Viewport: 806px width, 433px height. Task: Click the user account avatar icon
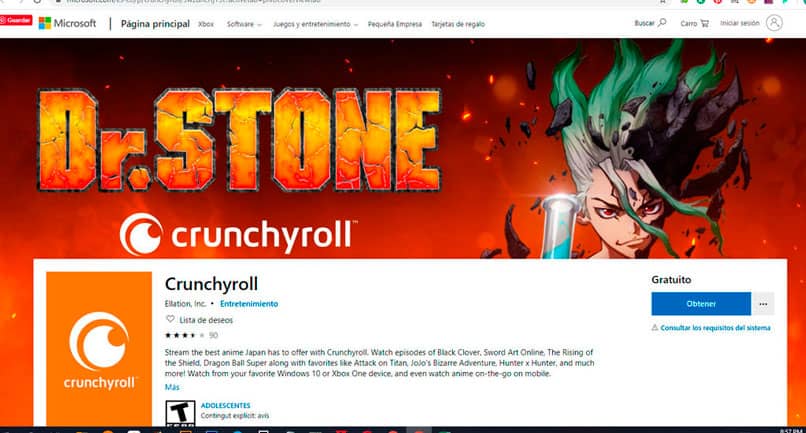point(774,23)
